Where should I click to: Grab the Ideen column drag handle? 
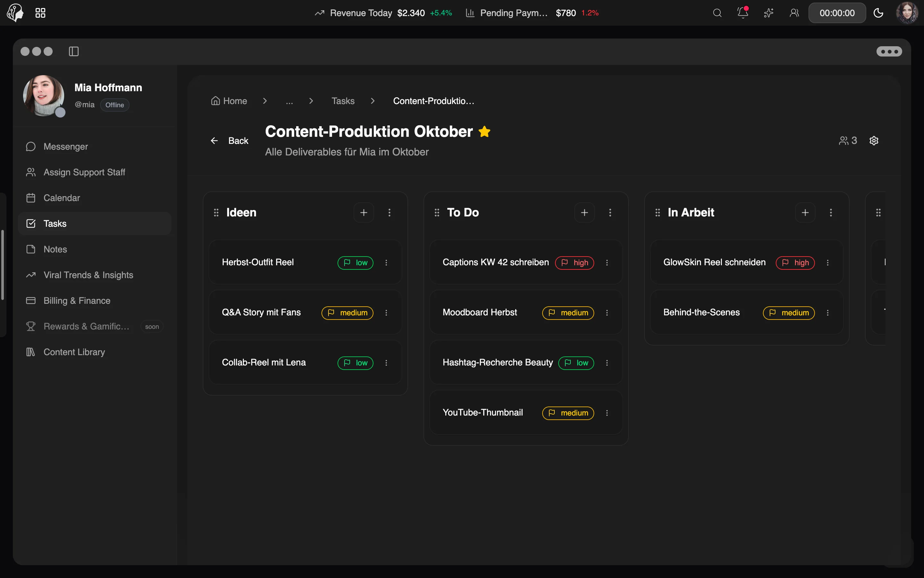click(x=216, y=213)
